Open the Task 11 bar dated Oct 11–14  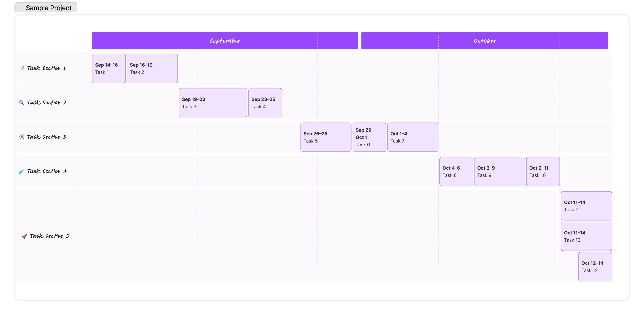click(x=586, y=206)
